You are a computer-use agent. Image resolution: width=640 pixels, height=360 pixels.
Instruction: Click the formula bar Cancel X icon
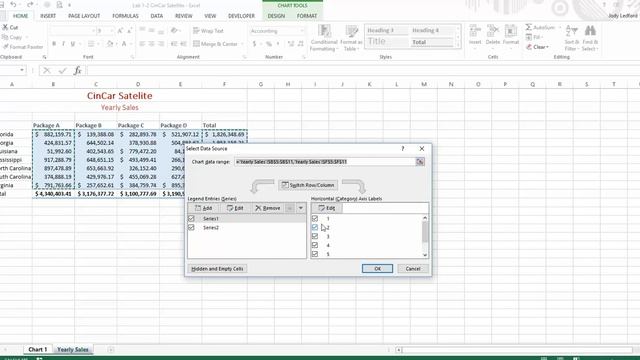pyautogui.click(x=47, y=71)
